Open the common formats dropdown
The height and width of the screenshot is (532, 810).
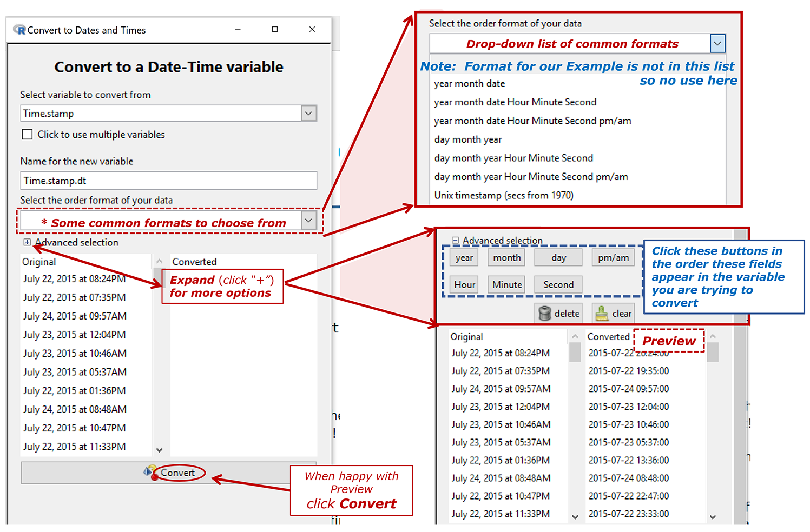pyautogui.click(x=308, y=220)
